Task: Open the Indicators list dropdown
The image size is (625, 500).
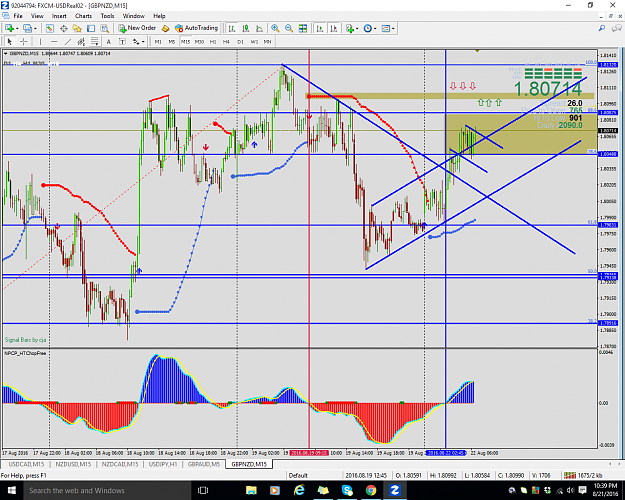Action: [x=352, y=28]
